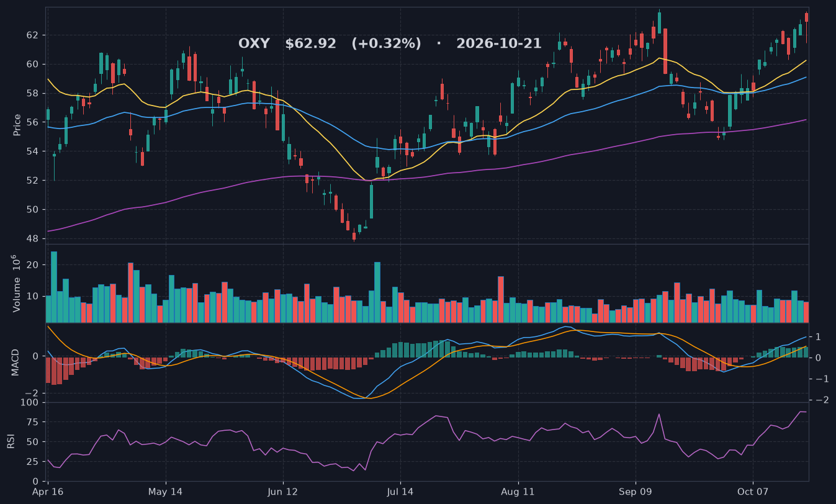Click the Aug 11 date axis label

[518, 492]
